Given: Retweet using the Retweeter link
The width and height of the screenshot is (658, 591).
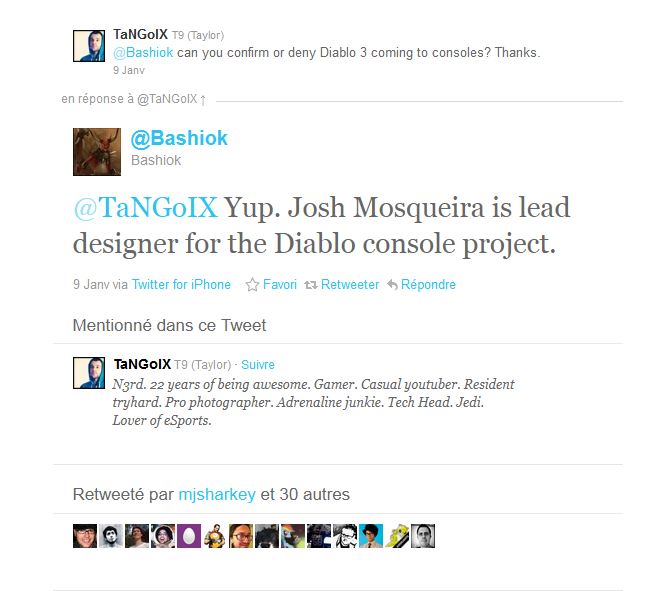Looking at the screenshot, I should pos(350,285).
